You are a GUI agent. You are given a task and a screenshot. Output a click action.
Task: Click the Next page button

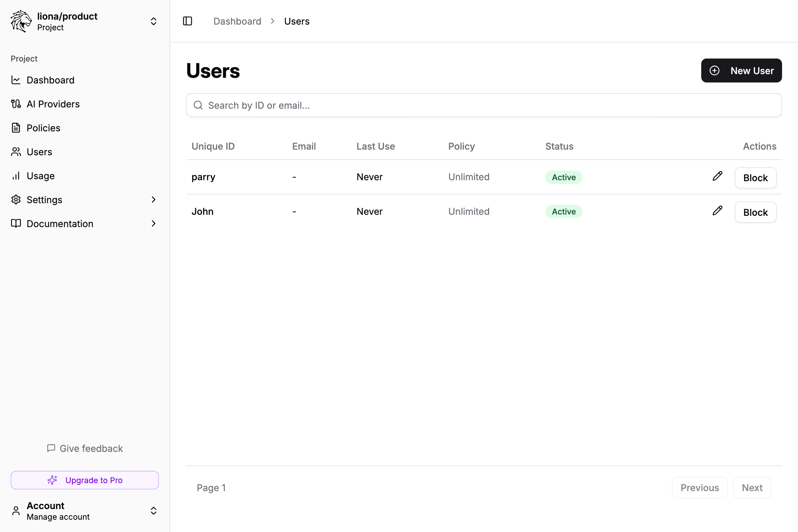pyautogui.click(x=752, y=487)
